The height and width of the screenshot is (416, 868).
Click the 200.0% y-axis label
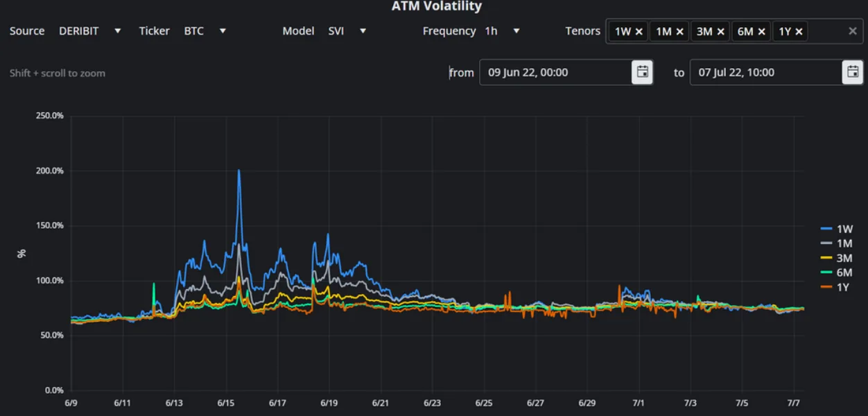pos(50,171)
